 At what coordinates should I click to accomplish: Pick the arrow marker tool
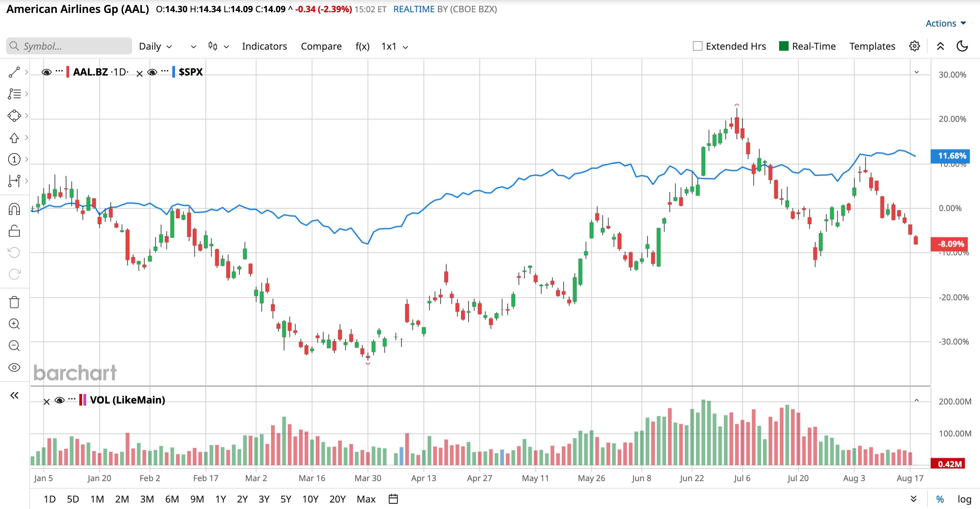[14, 137]
